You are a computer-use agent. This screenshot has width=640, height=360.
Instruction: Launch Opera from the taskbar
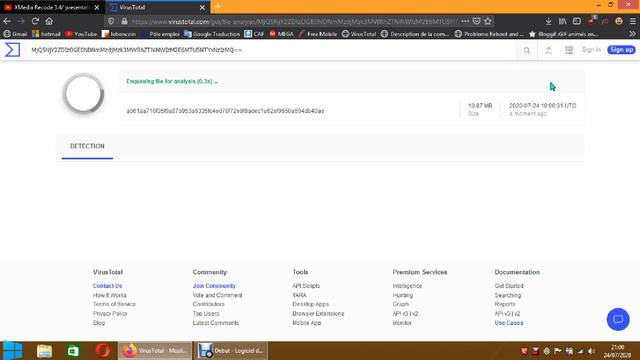[103, 351]
